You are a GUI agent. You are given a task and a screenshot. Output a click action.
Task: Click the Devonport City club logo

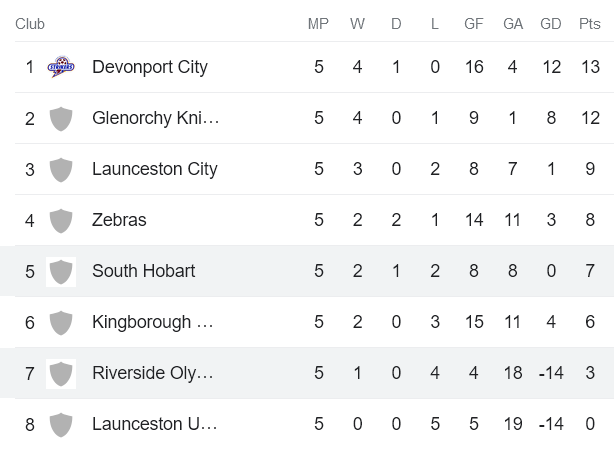[x=61, y=67]
